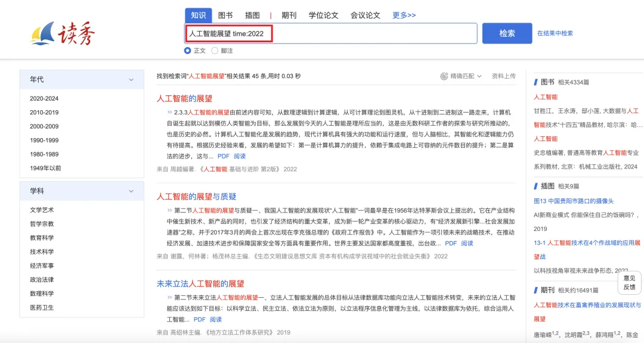The height and width of the screenshot is (343, 644).
Task: Filter by subject 技术科学
Action: click(x=42, y=252)
